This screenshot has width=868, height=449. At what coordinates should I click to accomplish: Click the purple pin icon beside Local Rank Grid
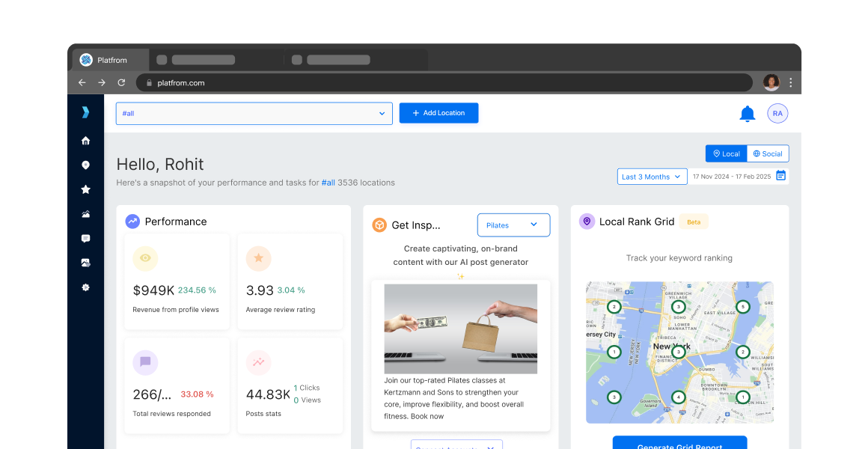coord(587,222)
